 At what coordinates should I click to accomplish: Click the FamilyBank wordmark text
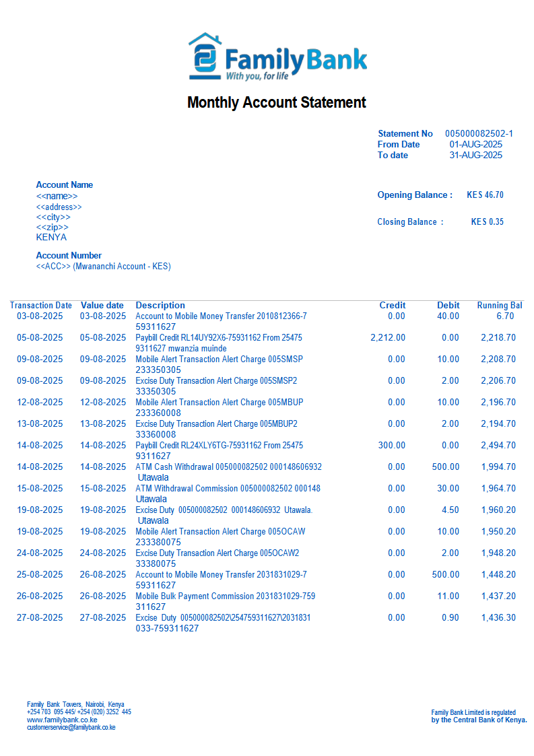(296, 61)
